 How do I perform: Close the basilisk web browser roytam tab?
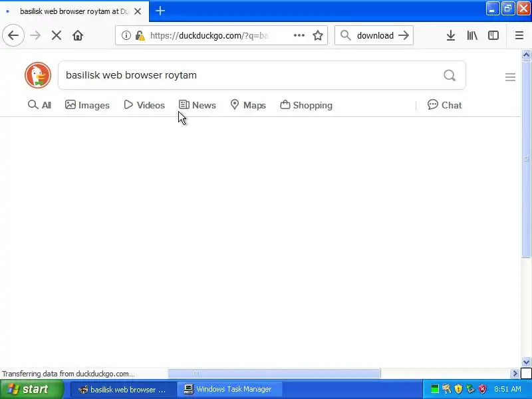(x=138, y=11)
